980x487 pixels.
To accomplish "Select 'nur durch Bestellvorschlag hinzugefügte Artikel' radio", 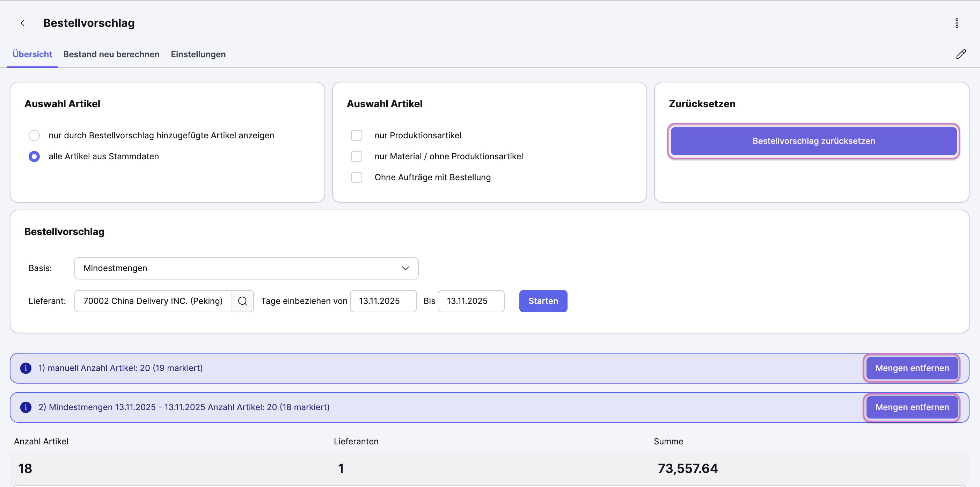I will (34, 136).
